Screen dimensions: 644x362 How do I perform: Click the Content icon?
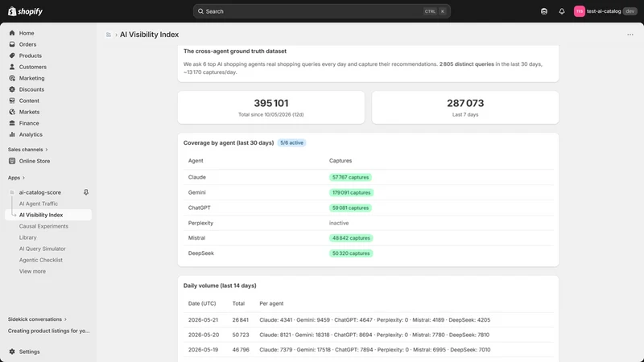12,101
